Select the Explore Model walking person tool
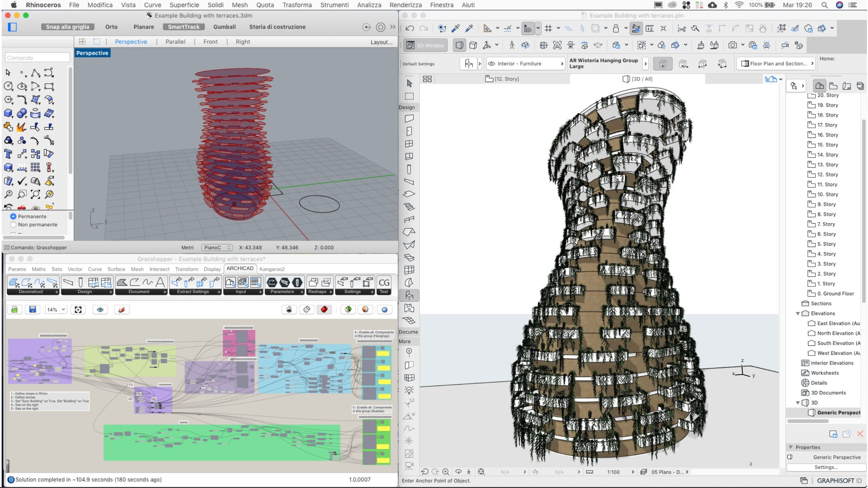This screenshot has width=868, height=488. [x=512, y=45]
